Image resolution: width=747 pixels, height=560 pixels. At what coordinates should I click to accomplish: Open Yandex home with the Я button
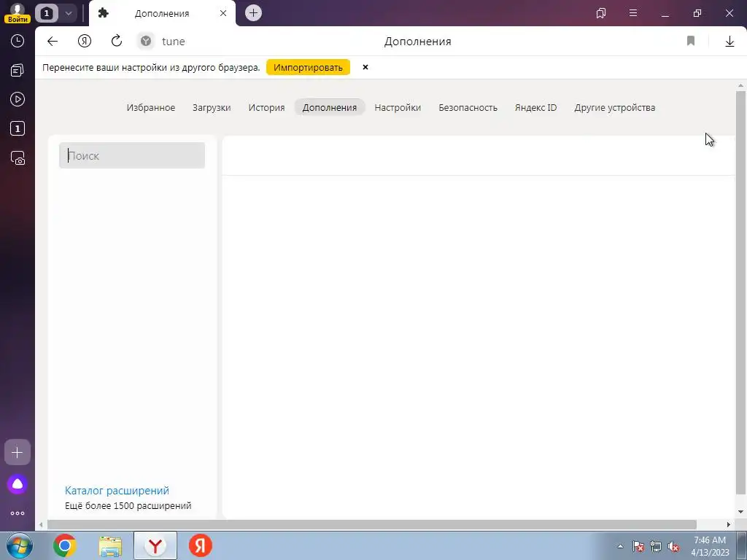point(85,42)
